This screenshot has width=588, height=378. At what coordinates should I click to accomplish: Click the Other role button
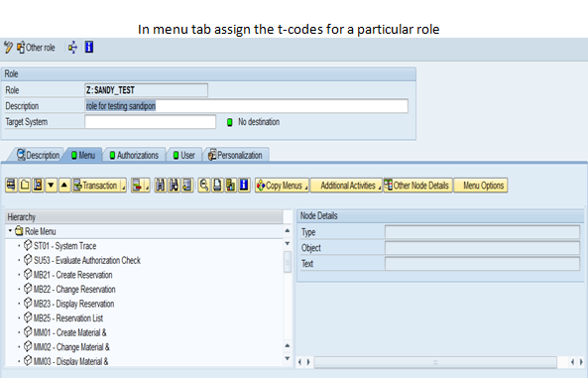pos(36,48)
